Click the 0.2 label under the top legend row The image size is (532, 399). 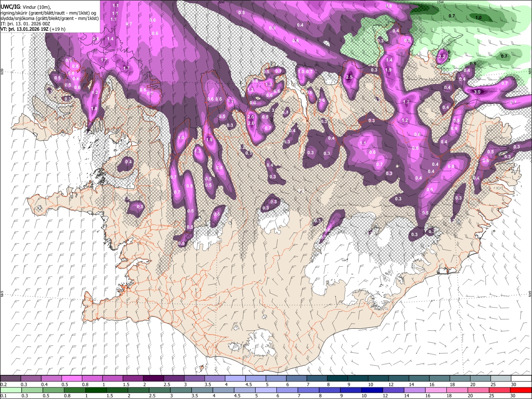pyautogui.click(x=3, y=384)
